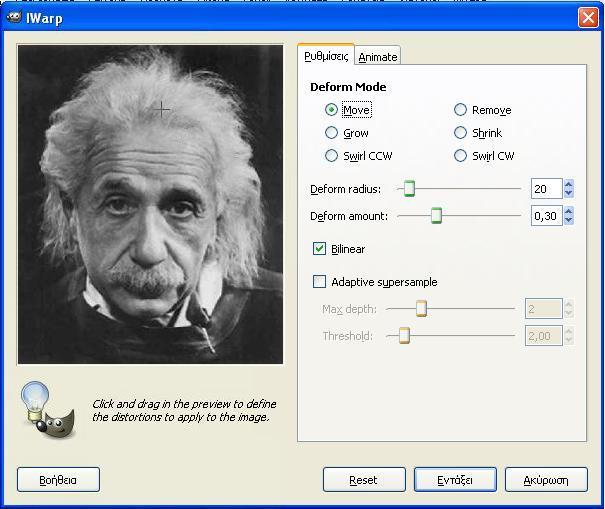605x509 pixels.
Task: Open help with the Βοήθεια button
Action: [x=58, y=480]
